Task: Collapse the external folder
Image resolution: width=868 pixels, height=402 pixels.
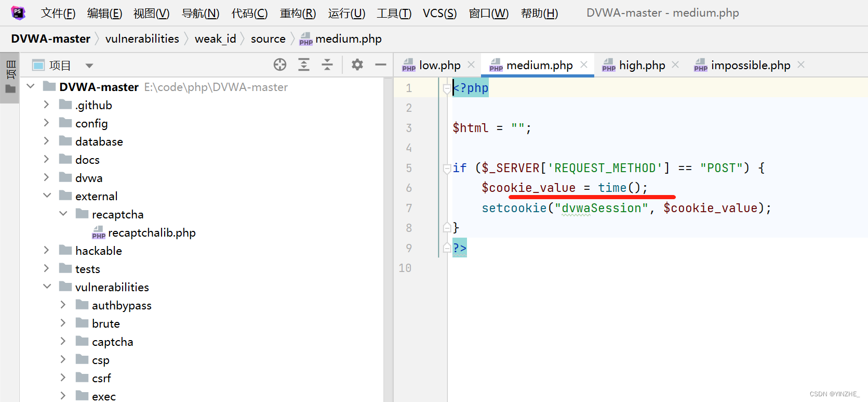Action: [x=47, y=196]
